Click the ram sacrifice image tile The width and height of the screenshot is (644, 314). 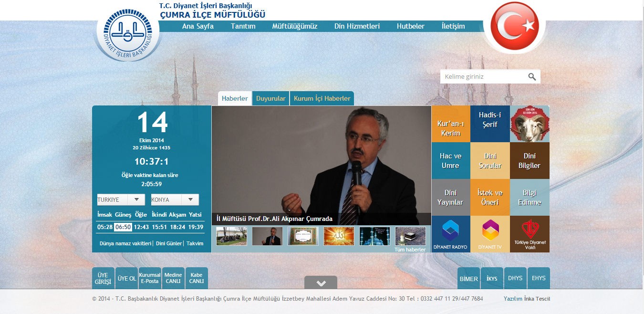click(x=530, y=124)
